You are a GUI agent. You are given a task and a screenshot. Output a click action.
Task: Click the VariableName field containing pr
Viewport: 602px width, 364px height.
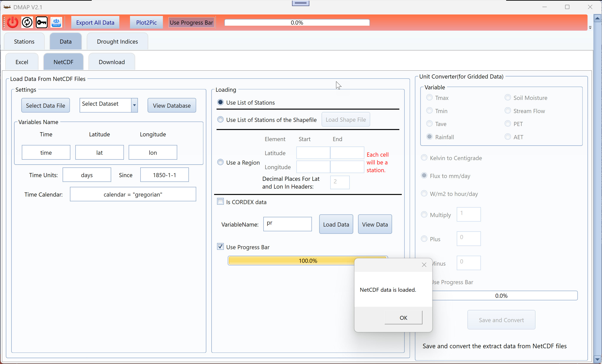[x=288, y=224]
